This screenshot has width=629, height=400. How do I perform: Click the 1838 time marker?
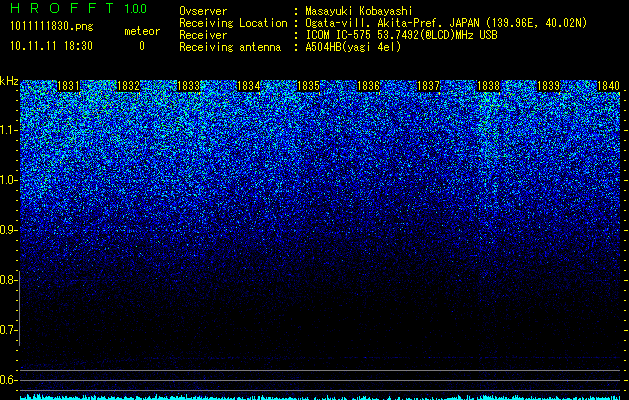tap(489, 86)
